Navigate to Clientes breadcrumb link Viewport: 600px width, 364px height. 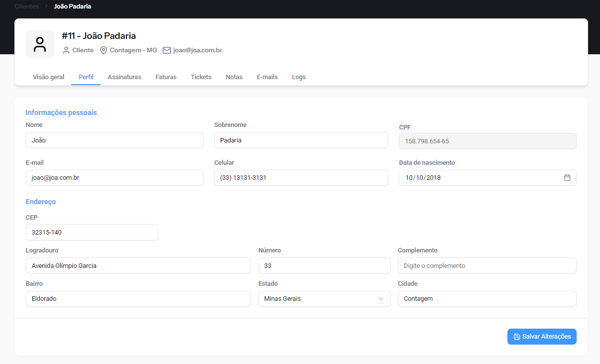(x=27, y=6)
